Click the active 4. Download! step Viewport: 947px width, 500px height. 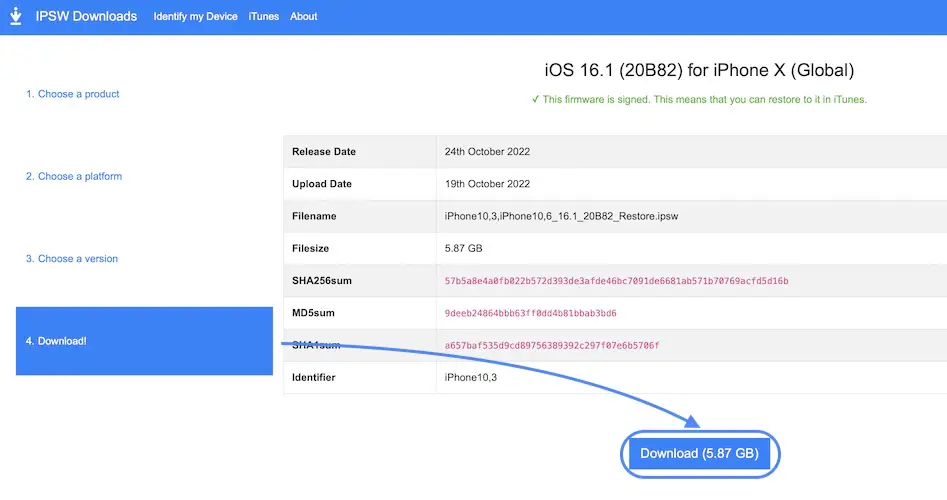click(144, 341)
